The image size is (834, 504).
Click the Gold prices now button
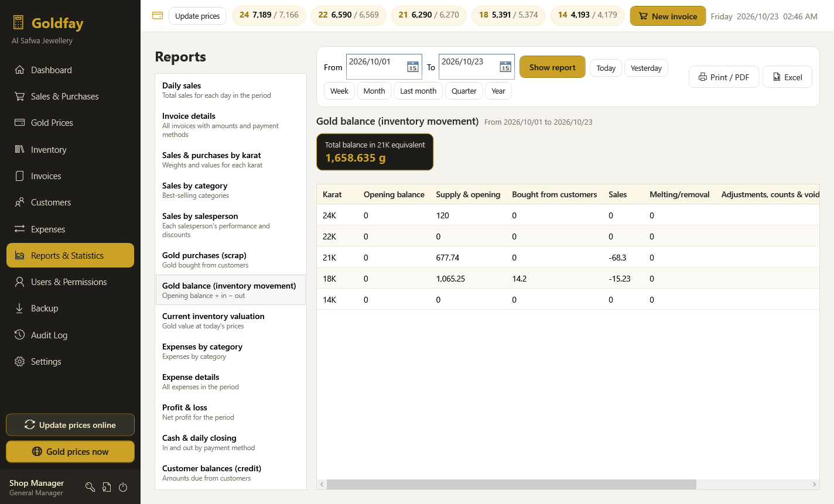(70, 451)
